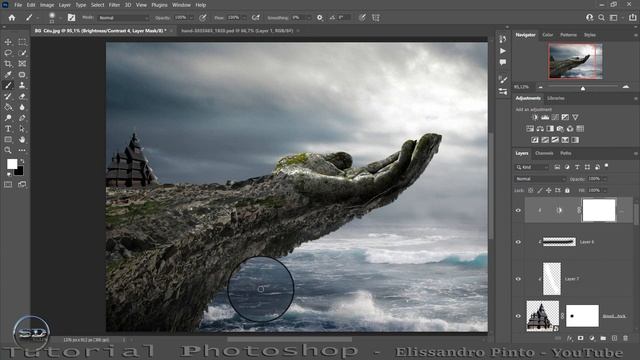640x360 pixels.
Task: Select the Lasso tool
Action: [x=8, y=53]
